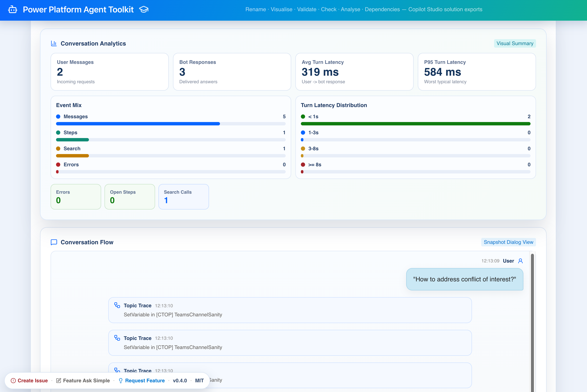Screen dimensions: 587x392
Task: Click the Topic Trace icon on the first trace entry
Action: (x=117, y=305)
